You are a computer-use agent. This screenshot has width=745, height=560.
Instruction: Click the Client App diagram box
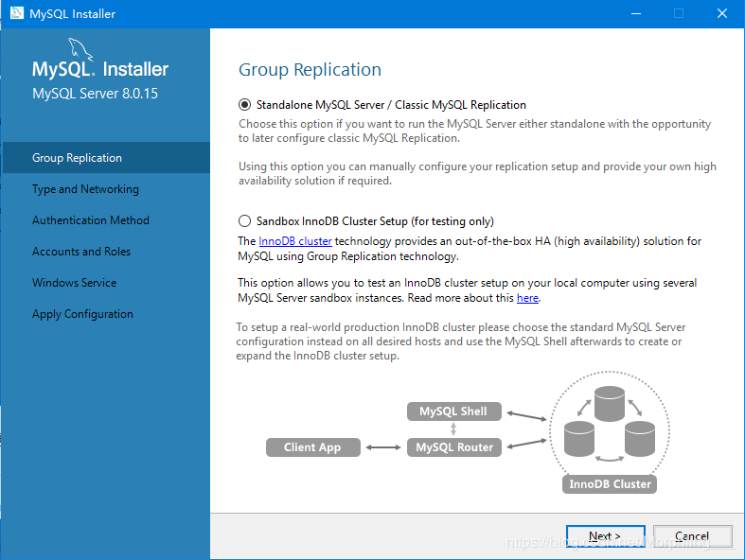[x=311, y=446]
